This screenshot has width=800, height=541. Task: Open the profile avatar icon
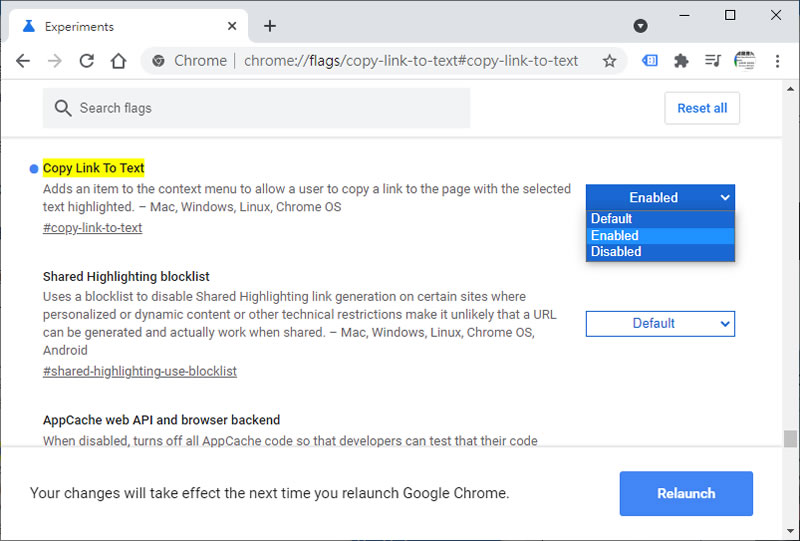click(x=744, y=61)
